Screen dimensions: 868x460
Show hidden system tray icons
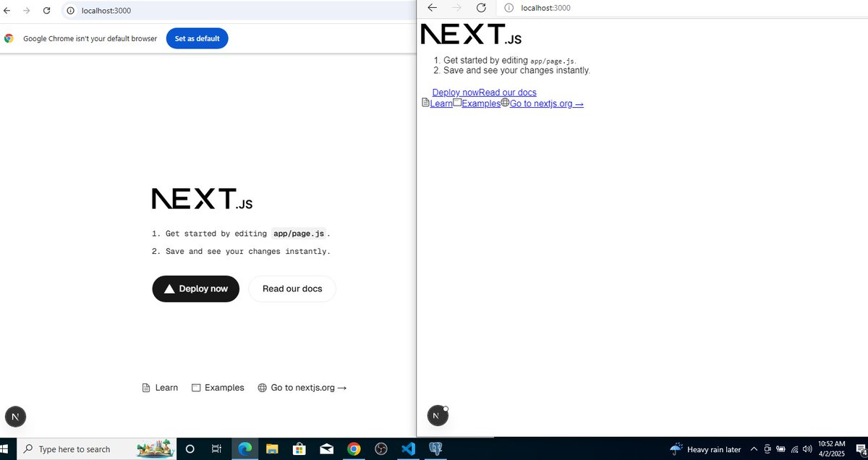754,449
